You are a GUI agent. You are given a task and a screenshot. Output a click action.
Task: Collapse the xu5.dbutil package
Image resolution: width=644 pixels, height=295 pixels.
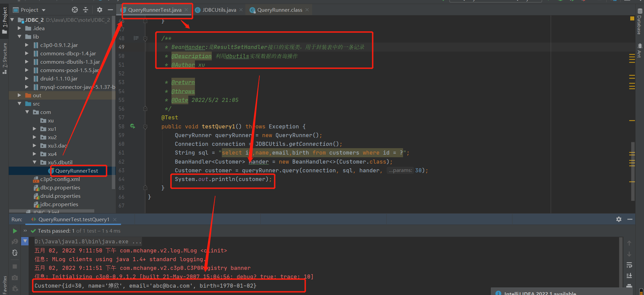(x=34, y=162)
